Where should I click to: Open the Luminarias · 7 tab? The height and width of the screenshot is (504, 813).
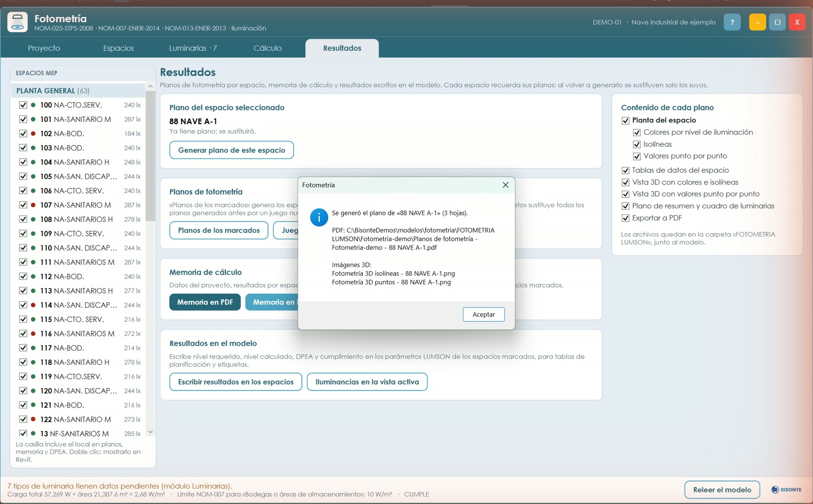point(193,48)
